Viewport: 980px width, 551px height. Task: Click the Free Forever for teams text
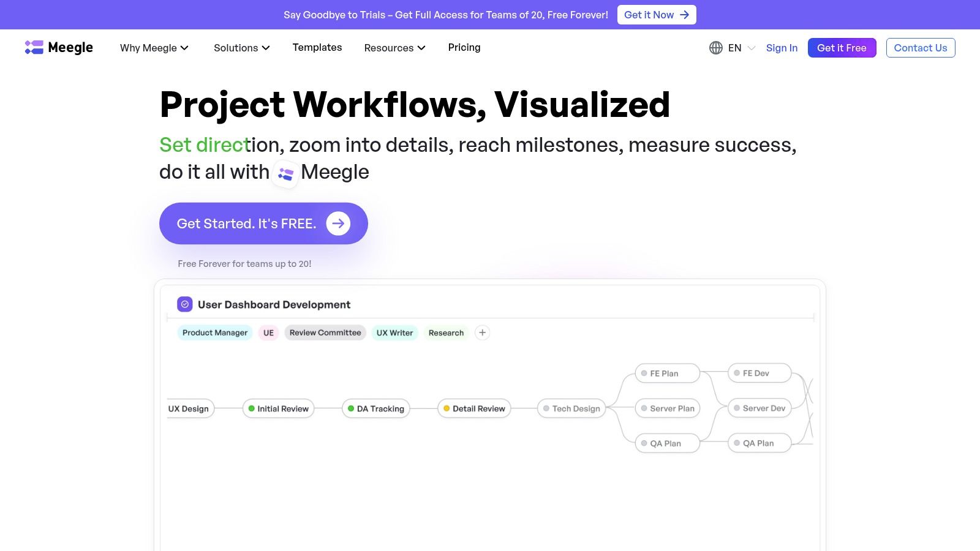244,264
